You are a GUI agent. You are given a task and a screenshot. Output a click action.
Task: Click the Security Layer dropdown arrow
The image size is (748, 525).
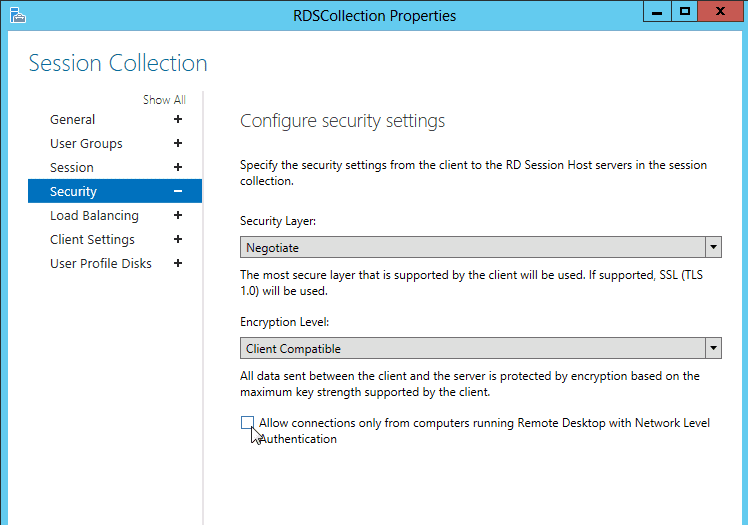713,247
